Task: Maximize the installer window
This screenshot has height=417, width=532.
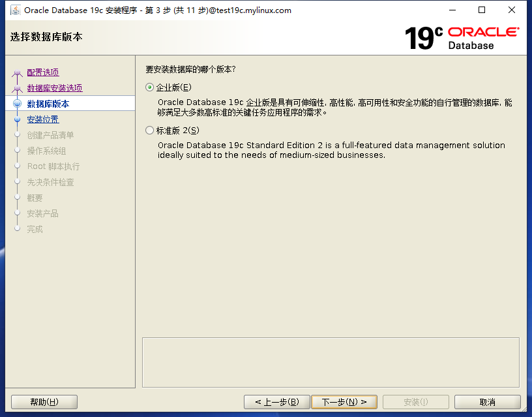Action: tap(481, 10)
